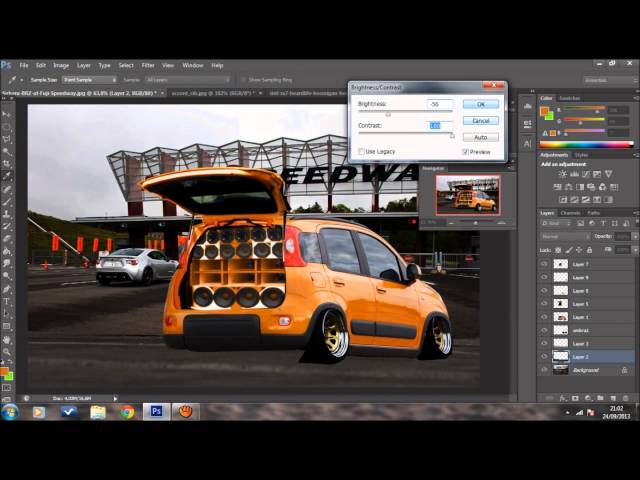Select the Hand tool
This screenshot has width=640, height=480.
tap(7, 339)
